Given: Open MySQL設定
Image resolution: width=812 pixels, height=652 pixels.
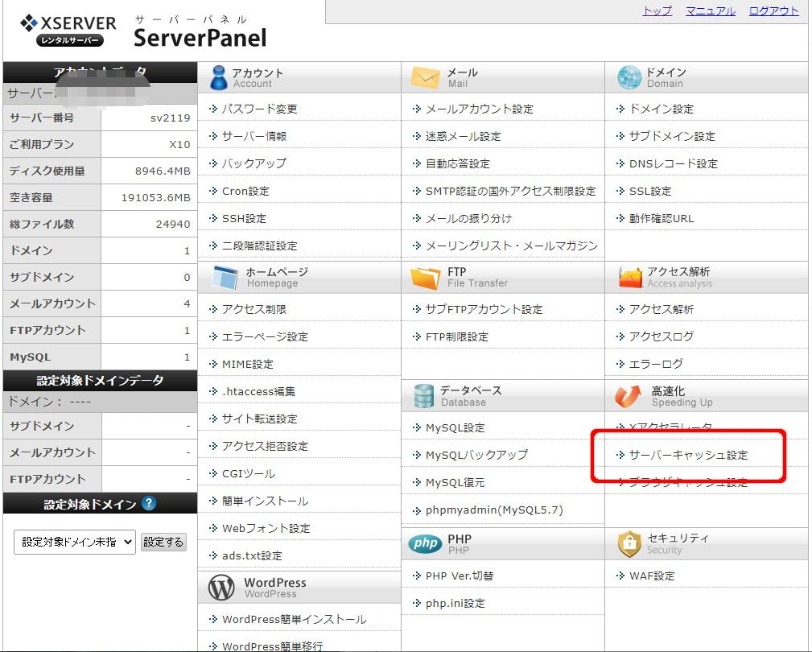Looking at the screenshot, I should point(455,428).
